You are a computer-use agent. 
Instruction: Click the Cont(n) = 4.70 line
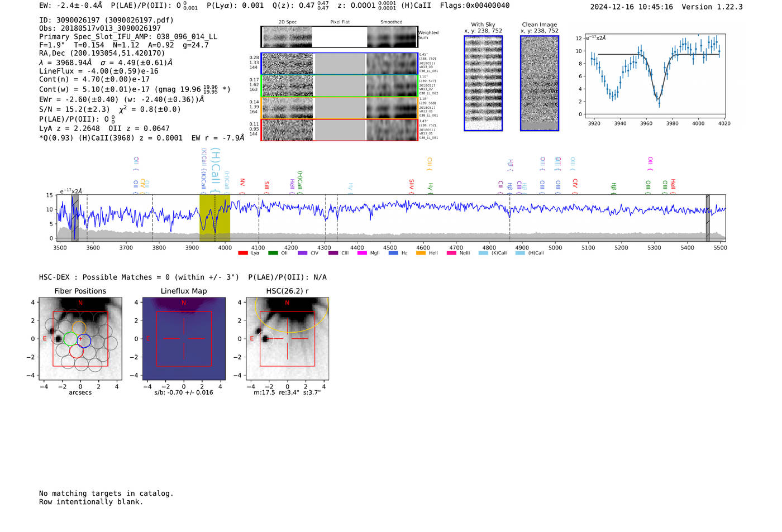(94, 79)
